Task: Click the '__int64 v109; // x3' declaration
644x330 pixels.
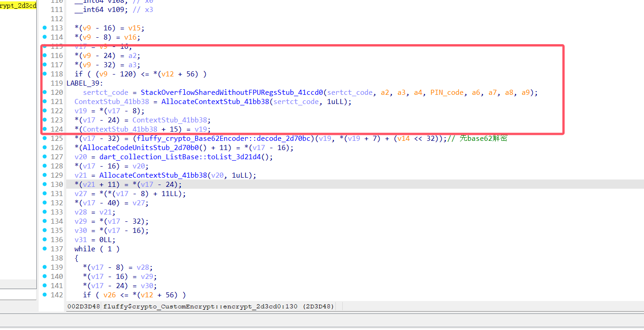Action: tap(114, 10)
